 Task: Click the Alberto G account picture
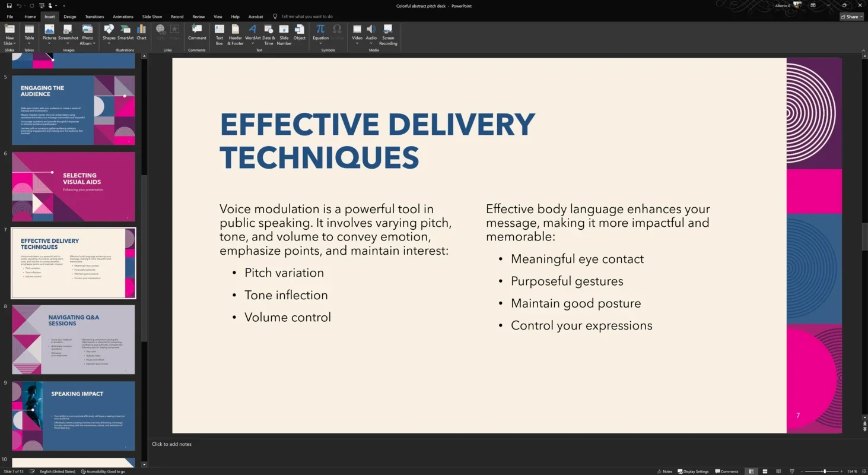(797, 5)
